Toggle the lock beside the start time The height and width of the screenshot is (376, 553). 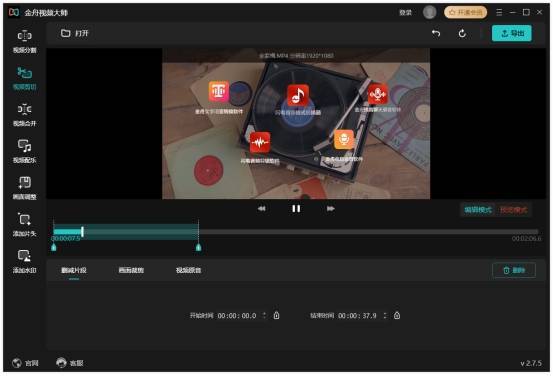point(276,315)
